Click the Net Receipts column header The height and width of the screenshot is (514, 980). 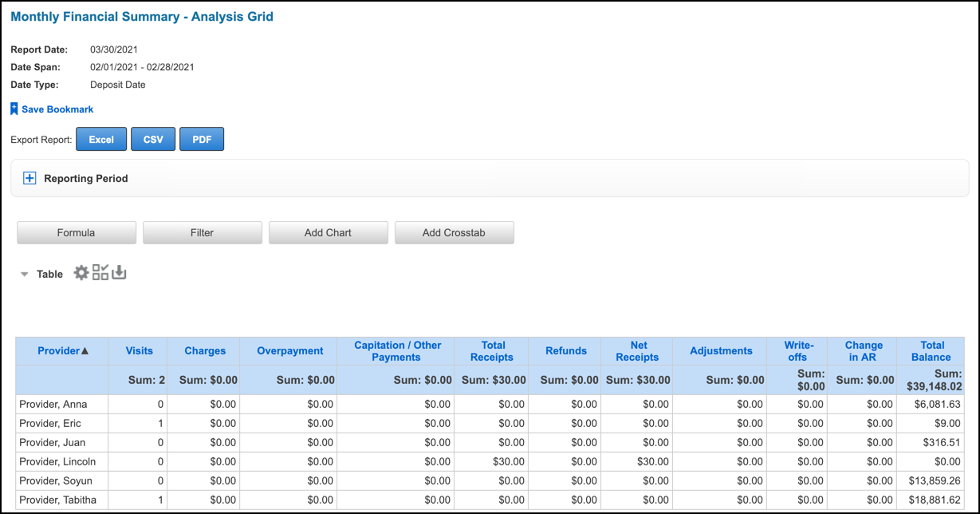point(637,351)
